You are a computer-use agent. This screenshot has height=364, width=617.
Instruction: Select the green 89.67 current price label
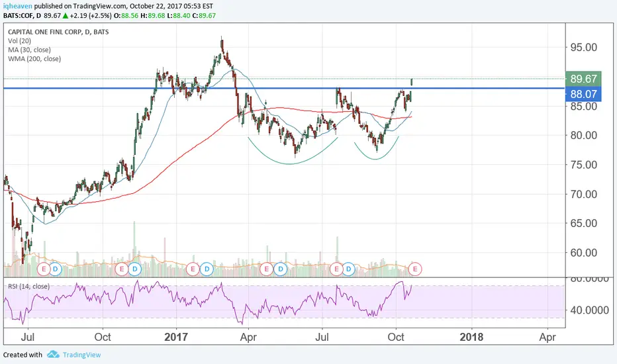pos(583,79)
